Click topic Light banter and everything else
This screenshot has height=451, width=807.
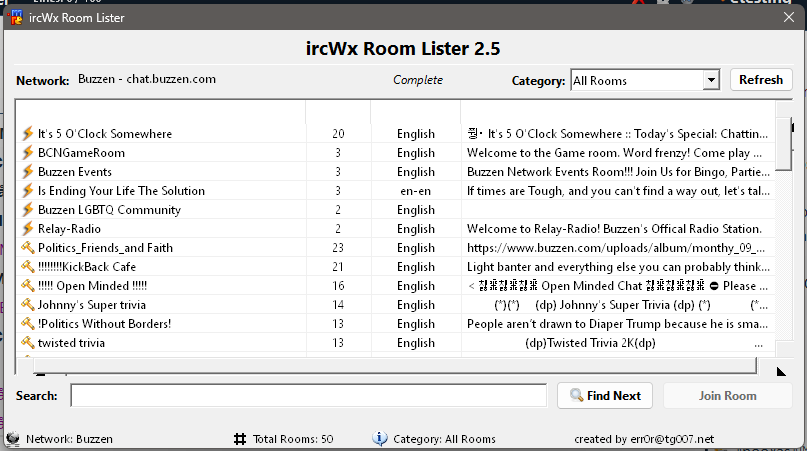click(x=618, y=267)
